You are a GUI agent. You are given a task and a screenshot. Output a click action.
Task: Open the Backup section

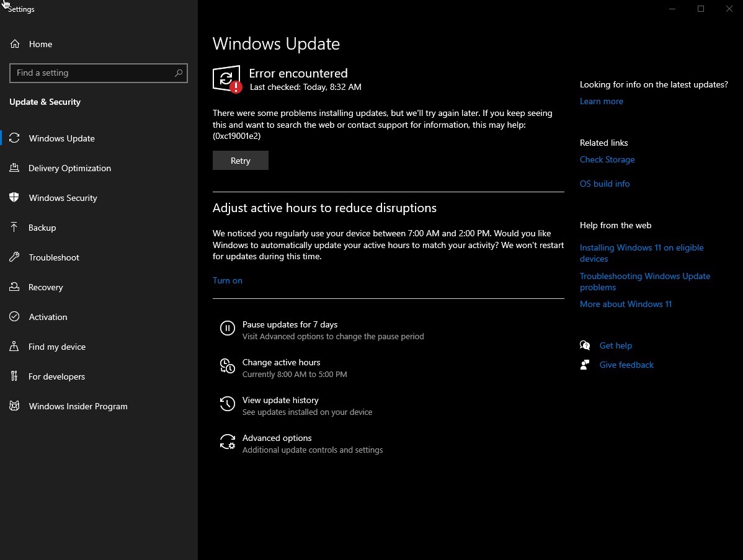pos(99,228)
